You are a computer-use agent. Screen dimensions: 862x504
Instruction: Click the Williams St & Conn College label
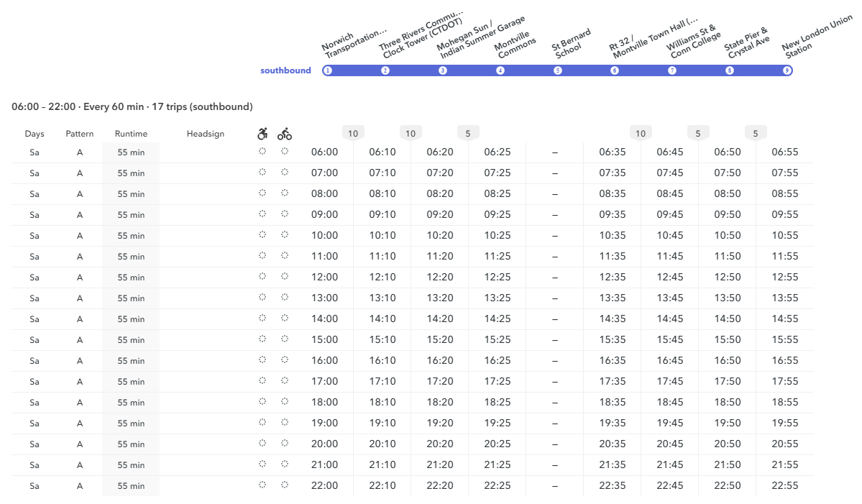click(694, 41)
